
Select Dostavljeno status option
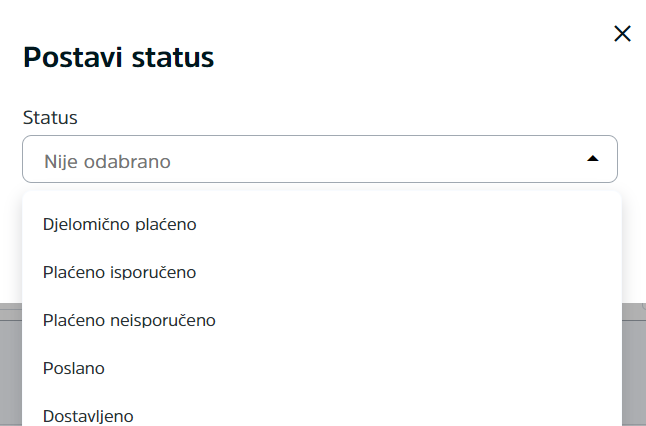(x=322, y=414)
